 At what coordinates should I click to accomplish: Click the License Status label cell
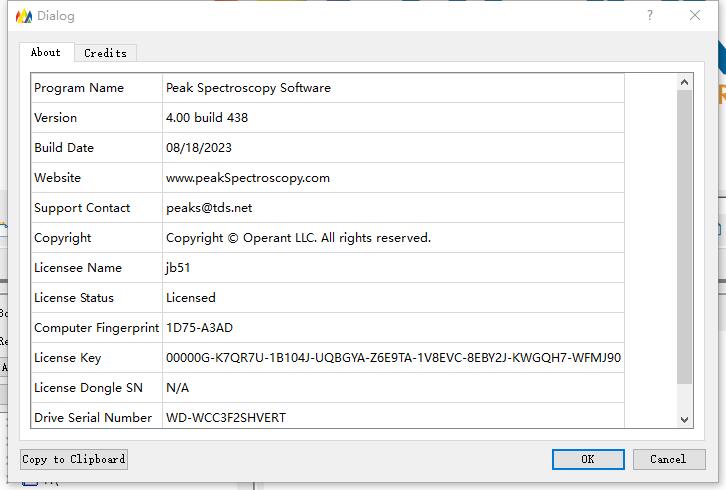click(97, 298)
